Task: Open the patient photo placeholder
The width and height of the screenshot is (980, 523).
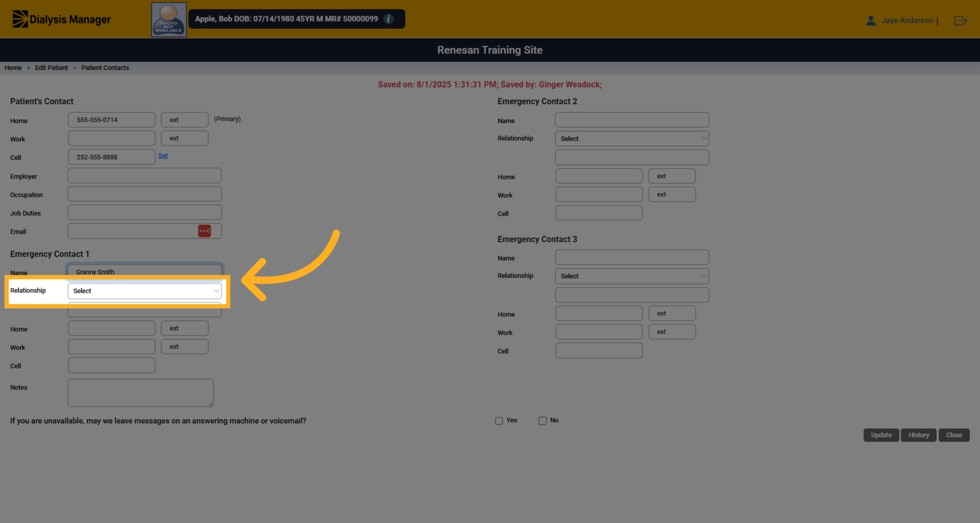Action: point(169,20)
